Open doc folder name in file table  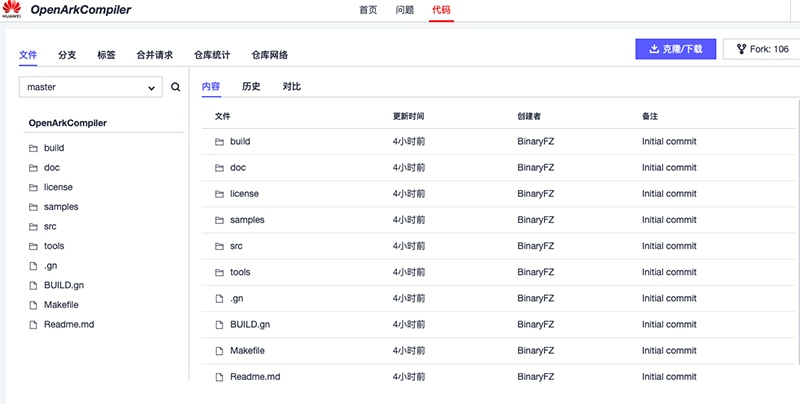(238, 168)
